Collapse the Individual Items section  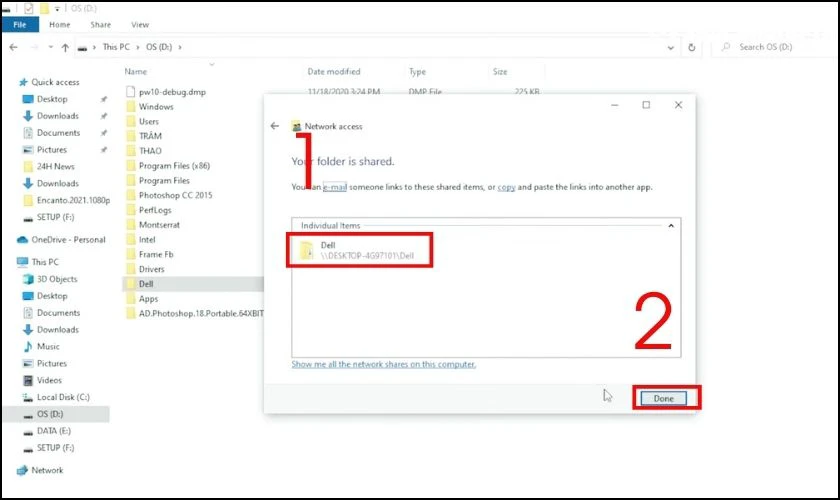click(x=671, y=226)
